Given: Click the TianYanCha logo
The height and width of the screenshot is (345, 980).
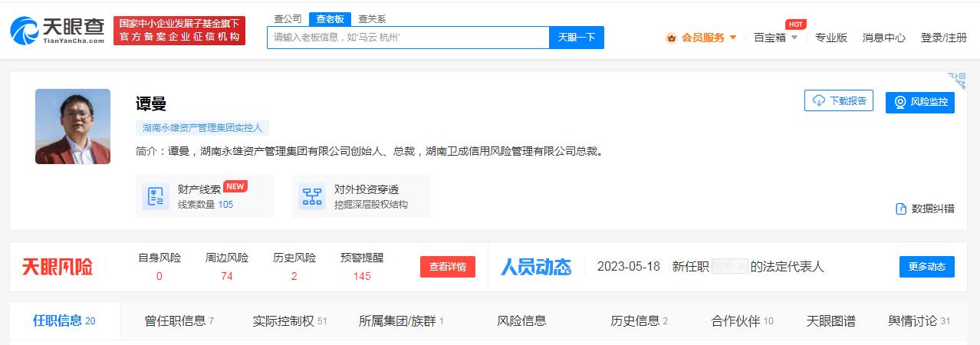Looking at the screenshot, I should click(57, 31).
